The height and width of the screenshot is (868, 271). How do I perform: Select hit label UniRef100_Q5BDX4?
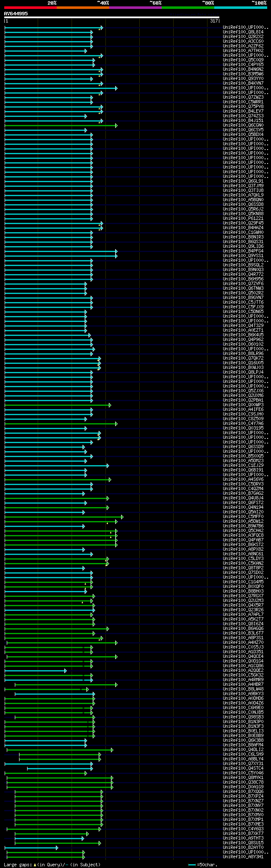coord(243,134)
